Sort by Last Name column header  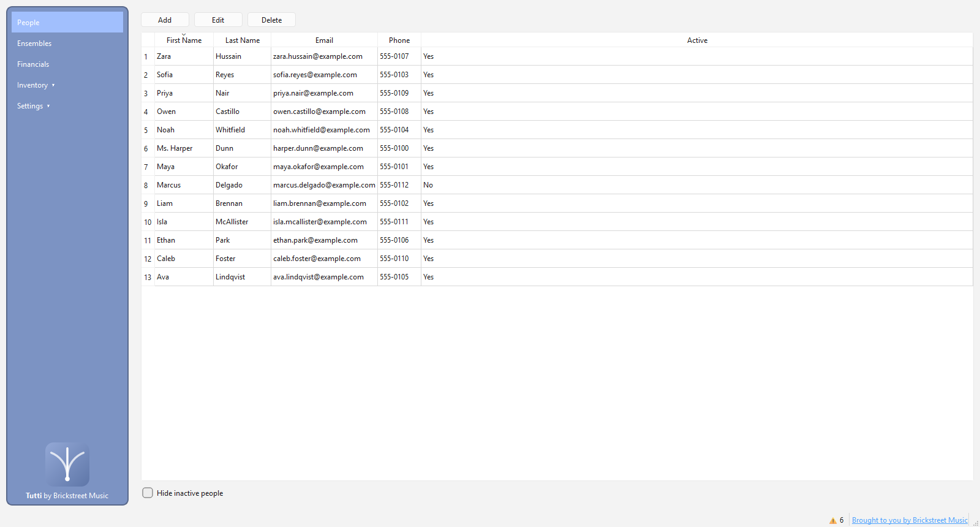tap(243, 40)
